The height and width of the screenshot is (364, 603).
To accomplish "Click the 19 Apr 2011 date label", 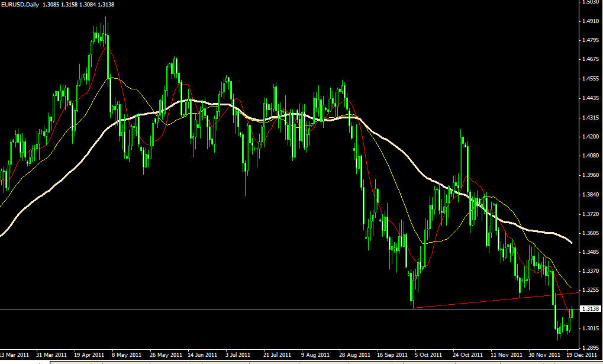I will click(89, 355).
